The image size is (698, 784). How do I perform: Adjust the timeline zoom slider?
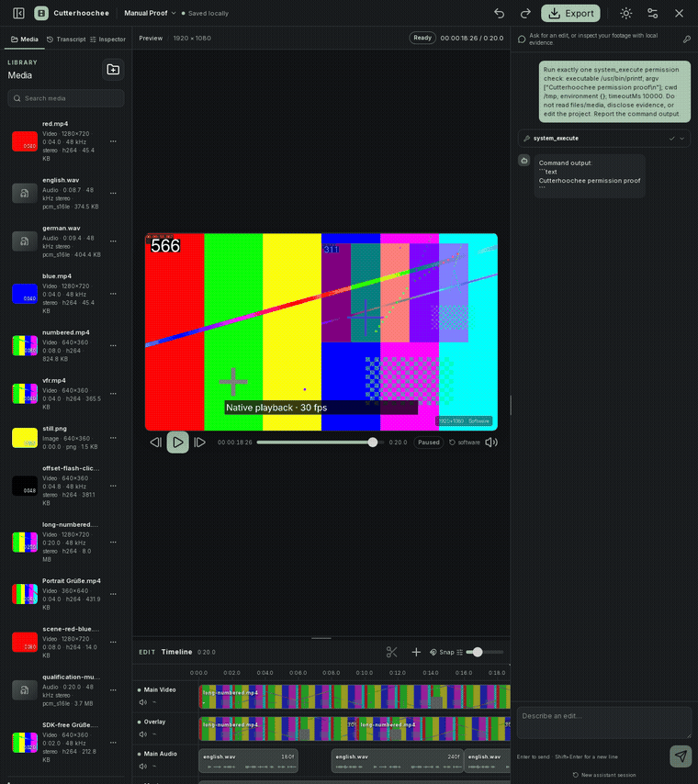pyautogui.click(x=484, y=652)
